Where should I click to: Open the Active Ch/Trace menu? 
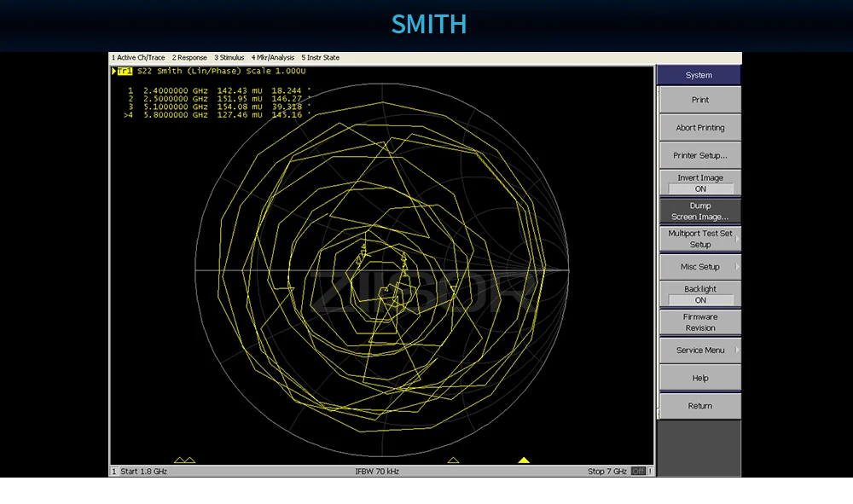click(138, 58)
